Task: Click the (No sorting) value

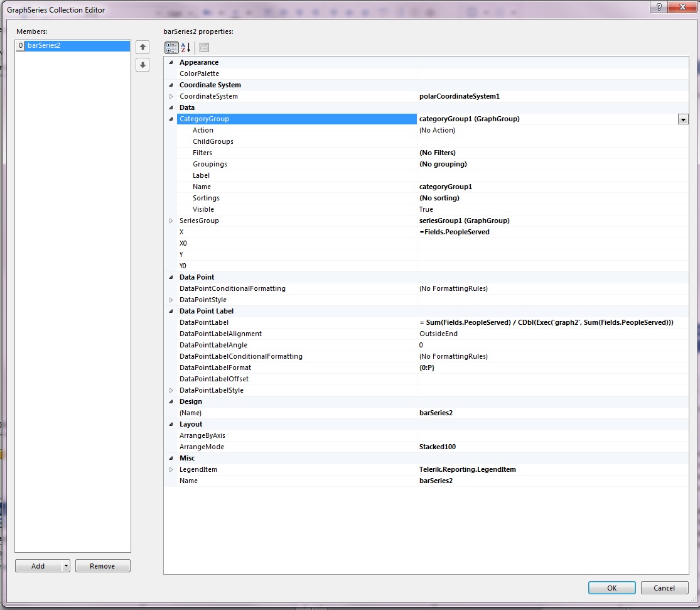Action: pos(439,198)
